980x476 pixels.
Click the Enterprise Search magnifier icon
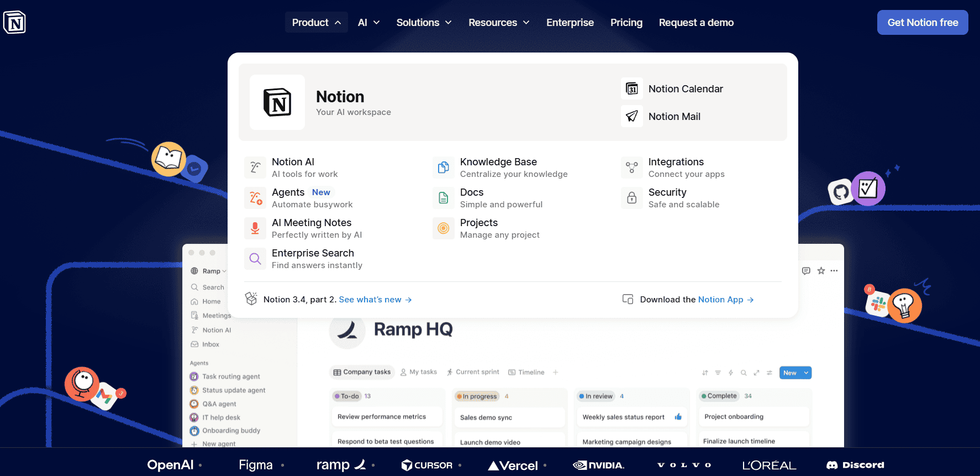pyautogui.click(x=255, y=259)
